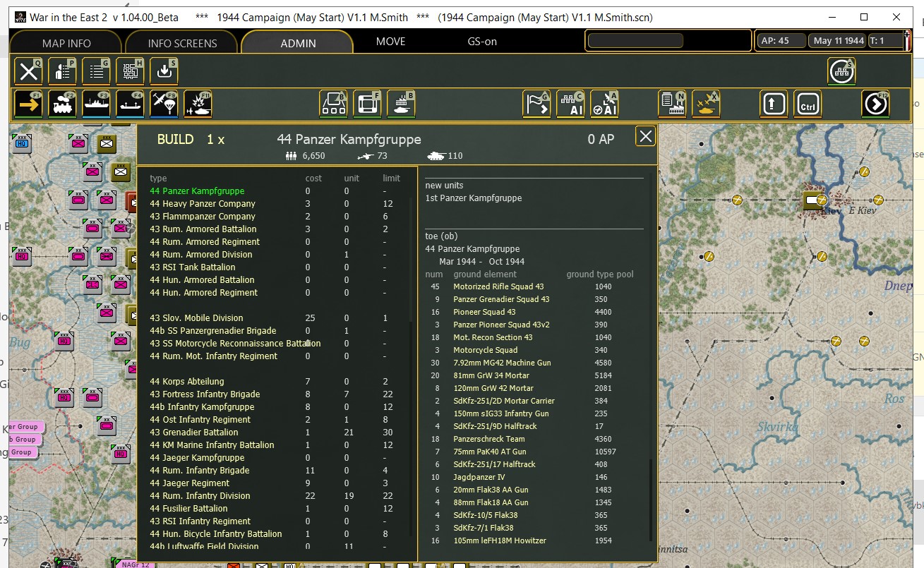Open the factory production icon (N)
Screen dimensions: 924x568
coord(672,103)
